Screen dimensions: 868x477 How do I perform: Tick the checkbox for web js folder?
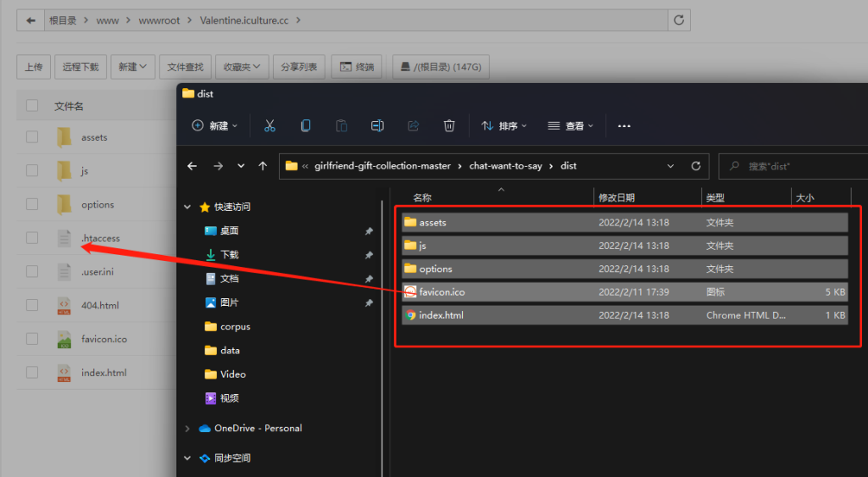32,170
